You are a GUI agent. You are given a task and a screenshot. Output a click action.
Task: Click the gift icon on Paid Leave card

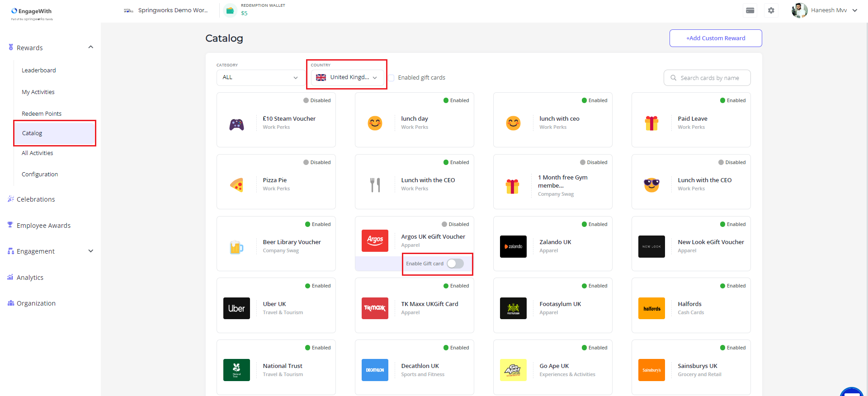(x=651, y=123)
